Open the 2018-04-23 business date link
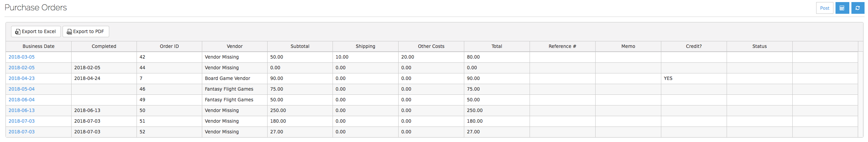868x142 pixels. click(x=21, y=78)
